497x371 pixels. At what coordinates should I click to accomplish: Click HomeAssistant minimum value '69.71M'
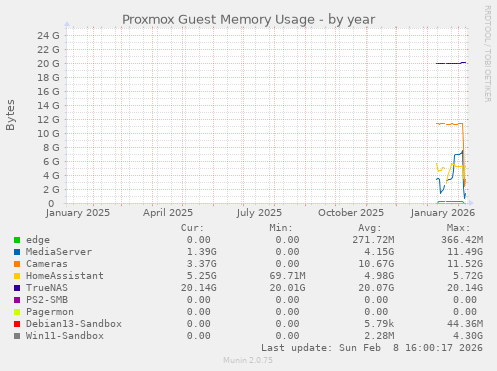pyautogui.click(x=287, y=276)
